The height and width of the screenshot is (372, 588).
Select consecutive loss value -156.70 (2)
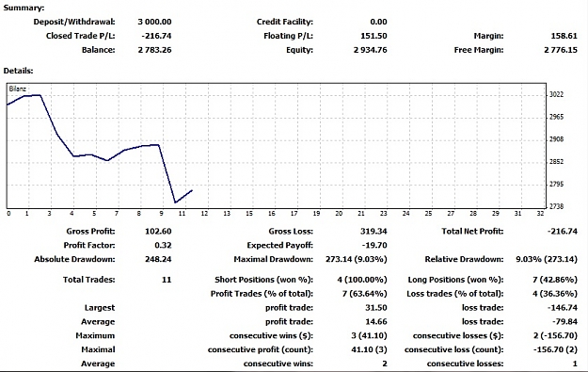point(555,349)
